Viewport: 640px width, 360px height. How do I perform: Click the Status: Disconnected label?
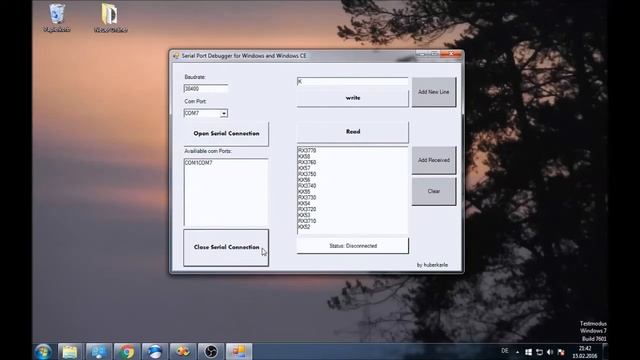(353, 246)
